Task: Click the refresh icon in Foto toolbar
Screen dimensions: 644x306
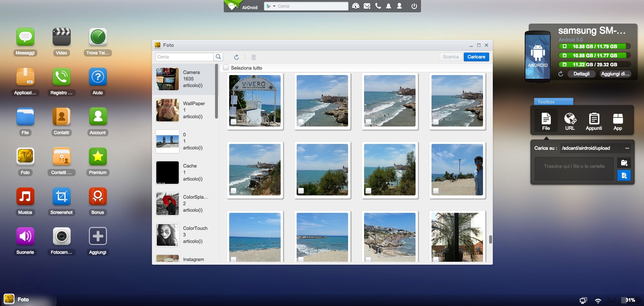Action: pos(236,57)
